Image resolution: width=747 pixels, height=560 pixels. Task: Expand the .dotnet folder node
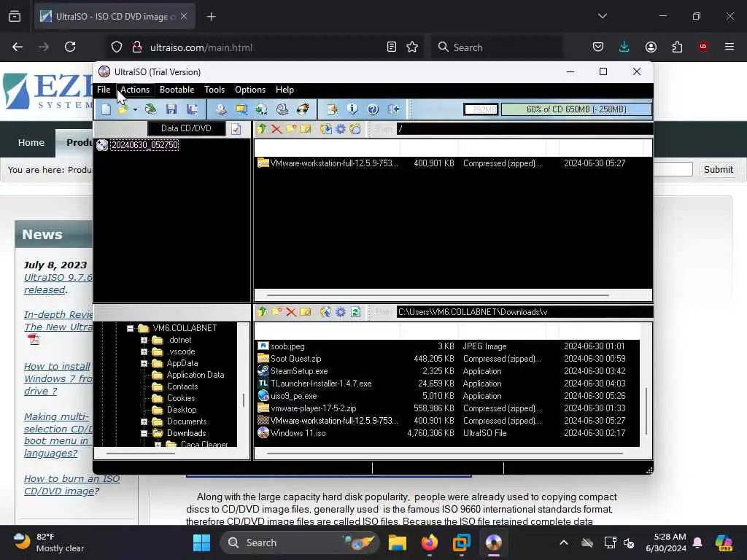[144, 340]
